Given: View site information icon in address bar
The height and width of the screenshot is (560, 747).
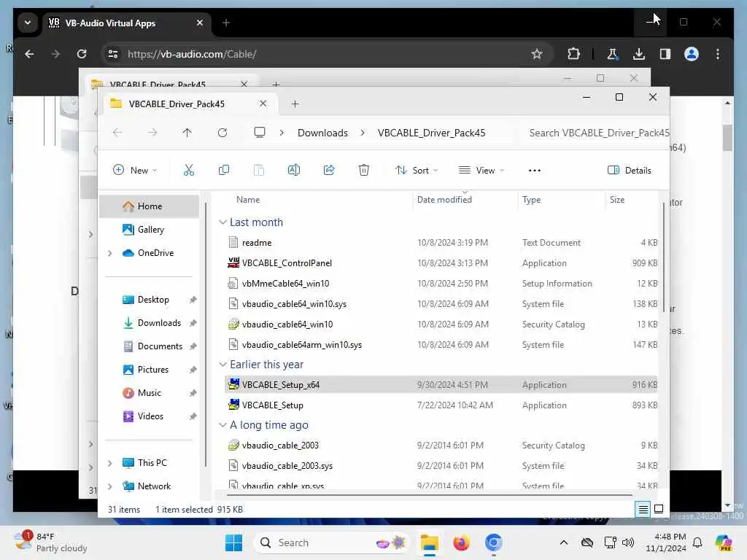Looking at the screenshot, I should (113, 54).
